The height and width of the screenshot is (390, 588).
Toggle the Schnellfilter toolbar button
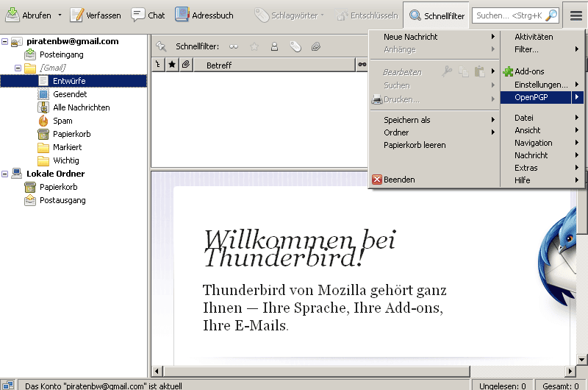click(x=437, y=15)
